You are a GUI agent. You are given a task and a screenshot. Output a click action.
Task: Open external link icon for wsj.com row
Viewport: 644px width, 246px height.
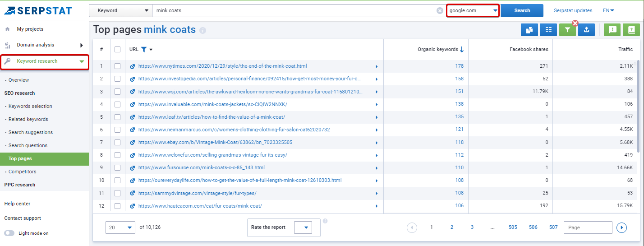(x=133, y=92)
